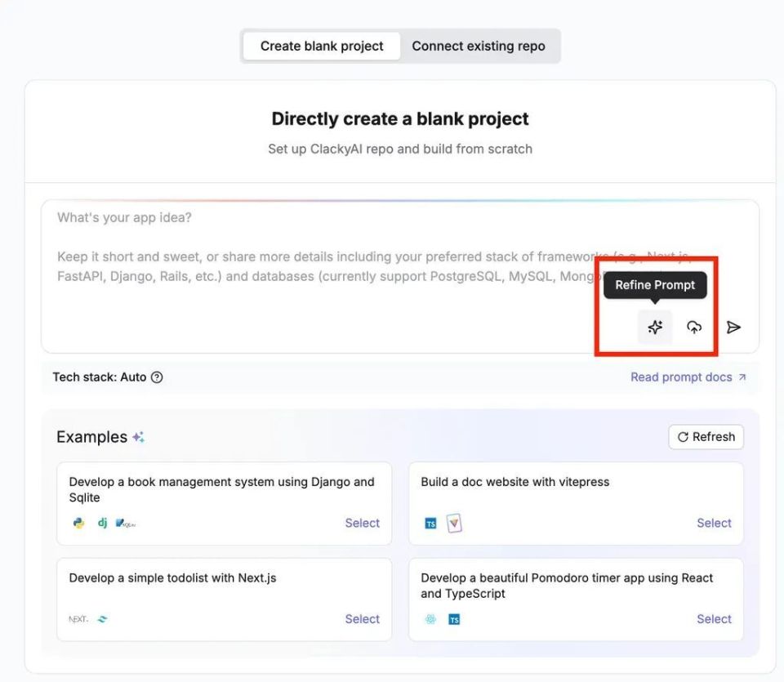Click the TypeScript icon on vitepress card
Image resolution: width=784 pixels, height=682 pixels.
coord(430,523)
